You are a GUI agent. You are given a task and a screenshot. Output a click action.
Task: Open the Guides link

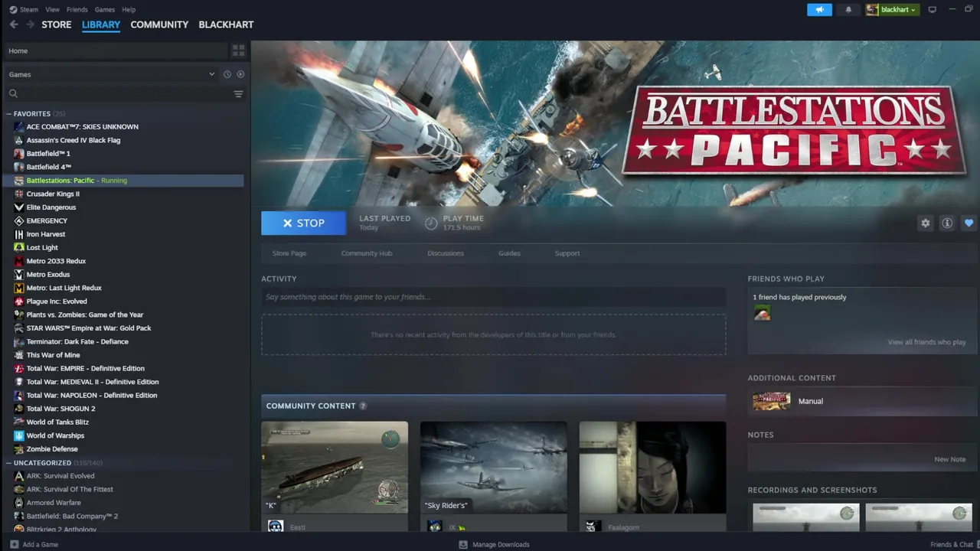click(x=509, y=253)
